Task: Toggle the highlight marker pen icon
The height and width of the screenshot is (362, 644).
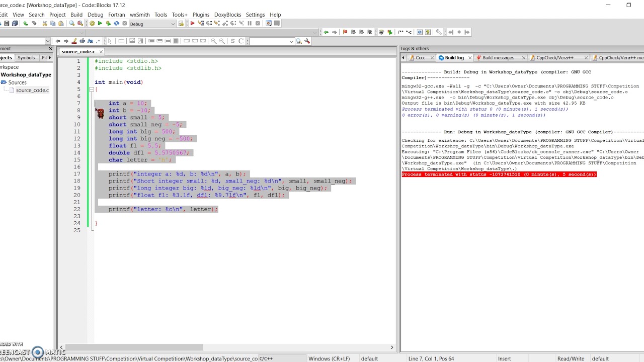Action: [74, 41]
